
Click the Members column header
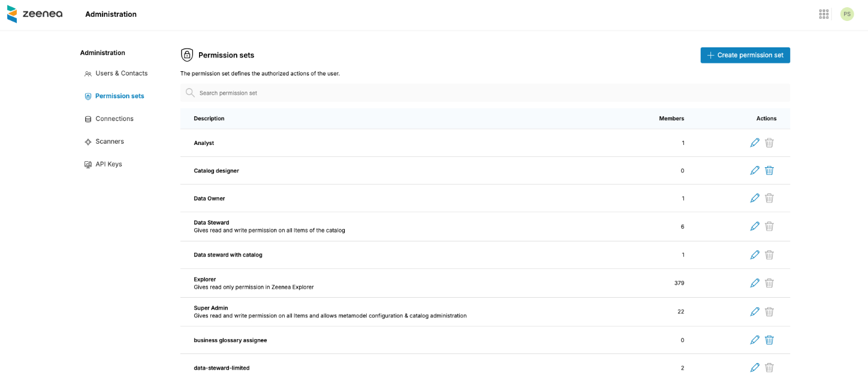(671, 119)
